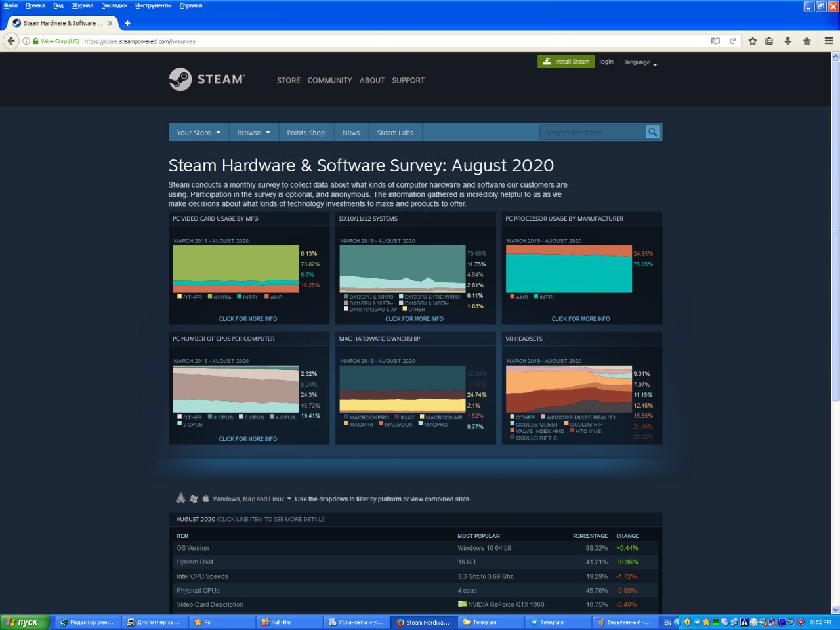840x630 pixels.
Task: Click the Linux penguin platform icon
Action: pos(180,498)
